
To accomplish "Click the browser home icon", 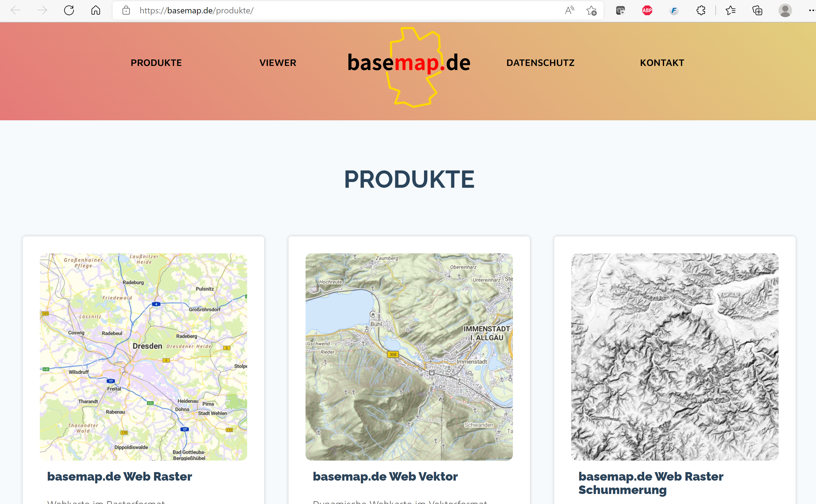I will (x=96, y=10).
